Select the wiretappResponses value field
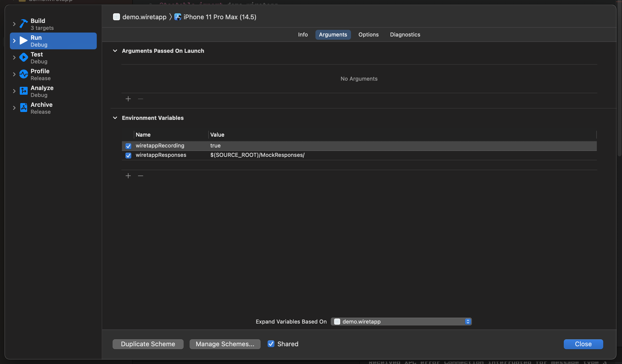This screenshot has height=364, width=622. [257, 155]
